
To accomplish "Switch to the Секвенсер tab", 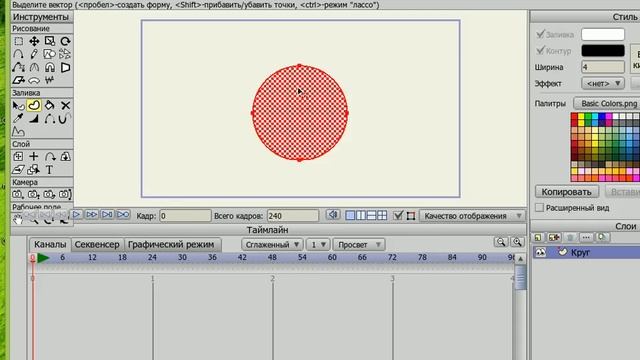I will pyautogui.click(x=97, y=244).
